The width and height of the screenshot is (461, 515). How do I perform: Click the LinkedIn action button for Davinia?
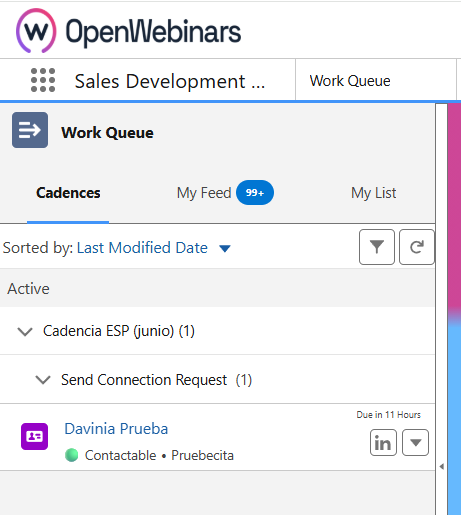click(383, 443)
